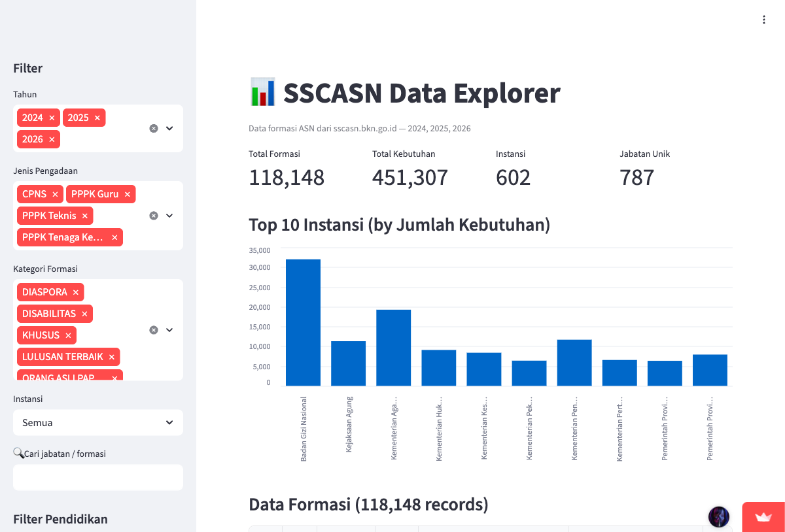Open the three-dot main menu
The image size is (785, 532).
pyautogui.click(x=763, y=20)
